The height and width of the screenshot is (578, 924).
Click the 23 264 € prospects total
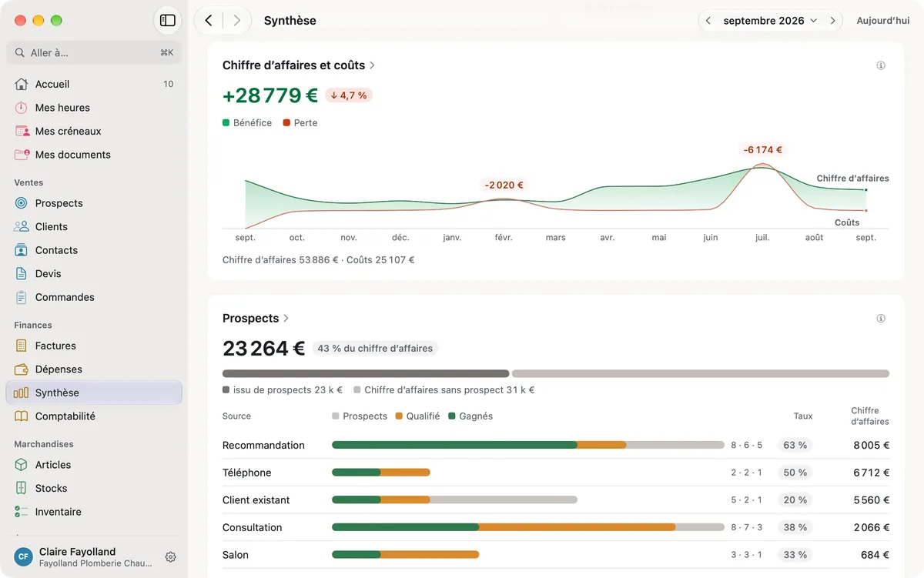click(264, 349)
